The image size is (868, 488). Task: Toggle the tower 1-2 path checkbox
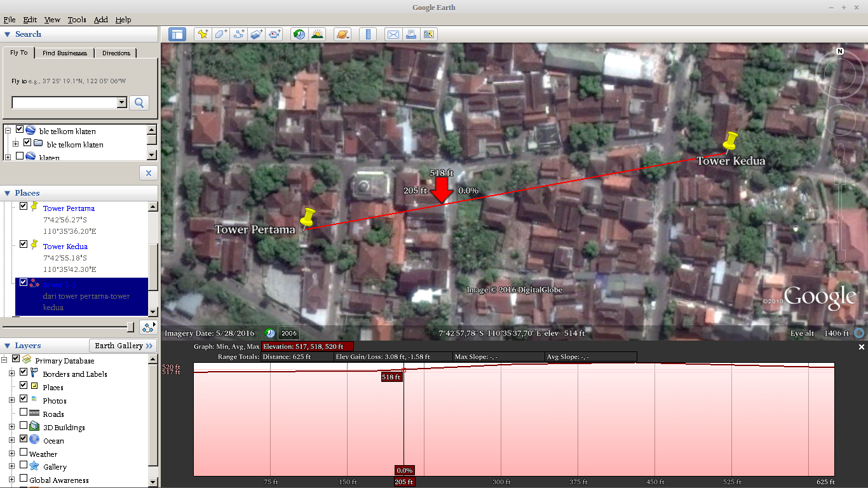click(x=24, y=282)
